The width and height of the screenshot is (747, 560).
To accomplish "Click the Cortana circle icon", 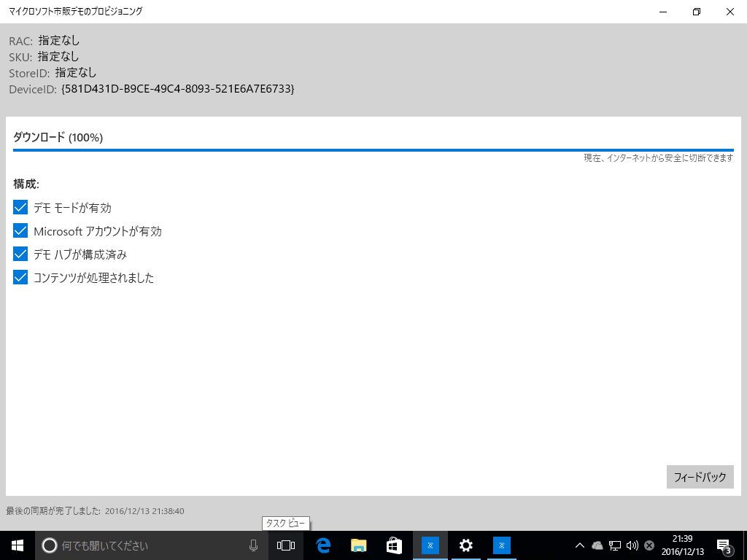I will 50,545.
